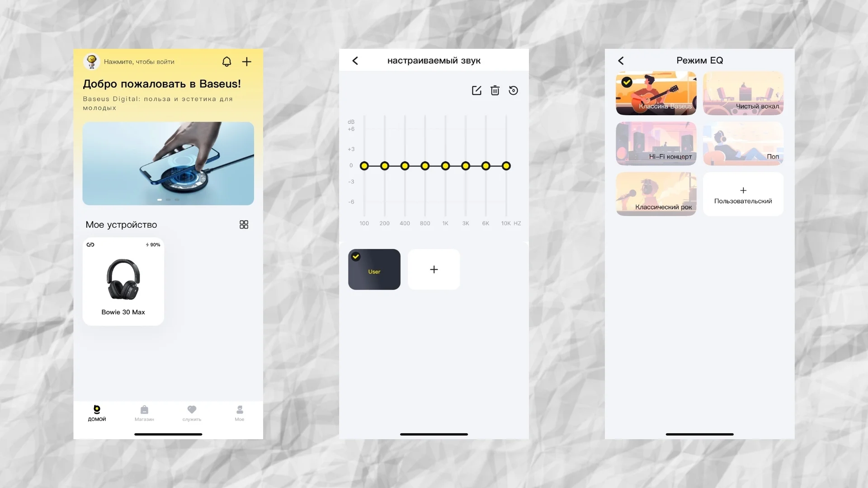Image resolution: width=868 pixels, height=488 pixels.
Task: Select the Чистый вокал EQ preset
Action: click(x=743, y=93)
